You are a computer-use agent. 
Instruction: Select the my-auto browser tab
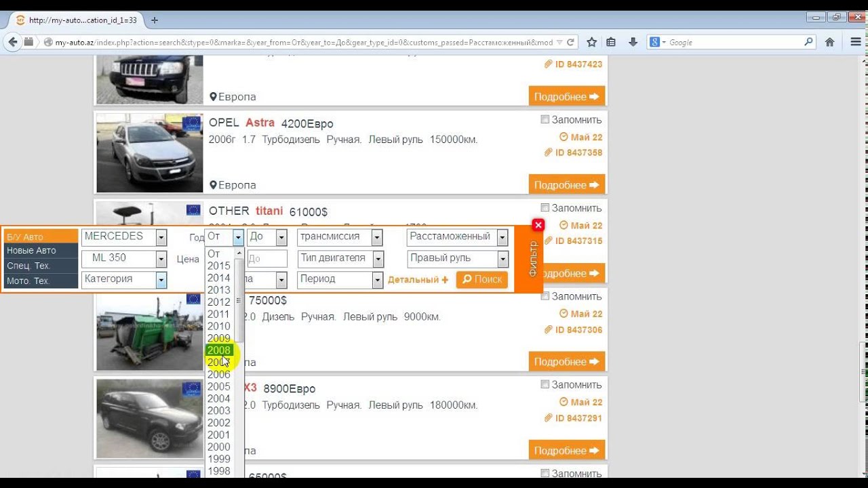click(77, 20)
